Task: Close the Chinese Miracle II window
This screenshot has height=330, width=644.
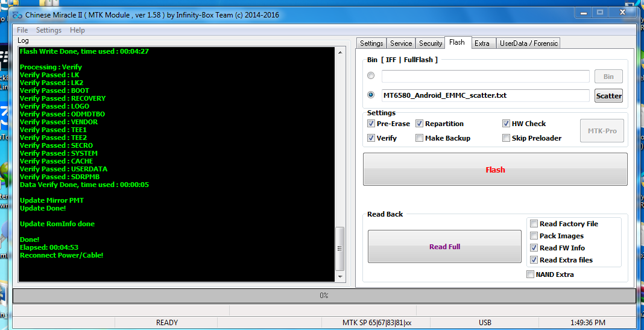Action: click(x=622, y=13)
